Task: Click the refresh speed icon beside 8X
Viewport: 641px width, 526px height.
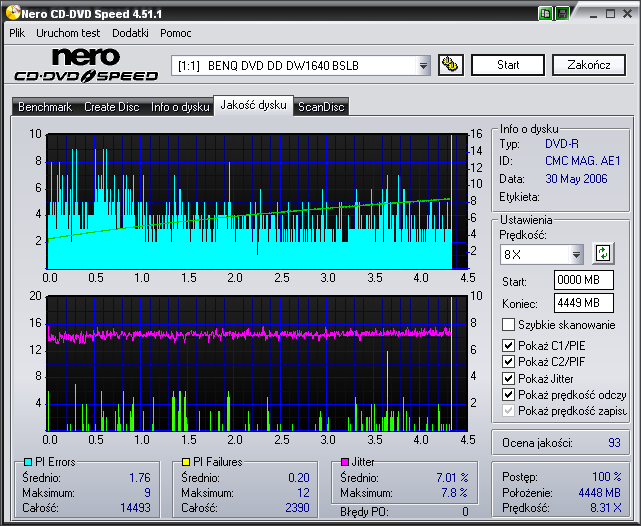Action: 603,253
